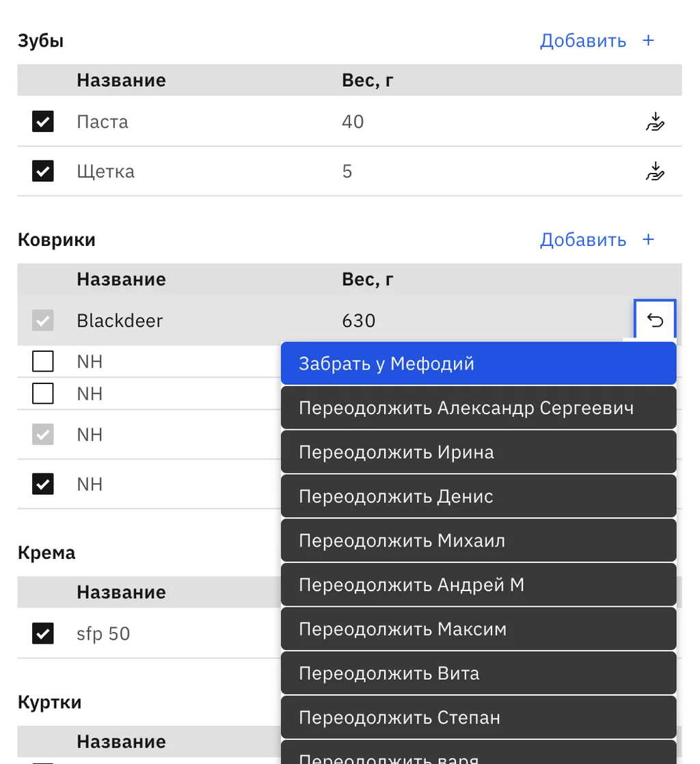Click the lend icon for Паста row
The height and width of the screenshot is (764, 700).
[655, 122]
